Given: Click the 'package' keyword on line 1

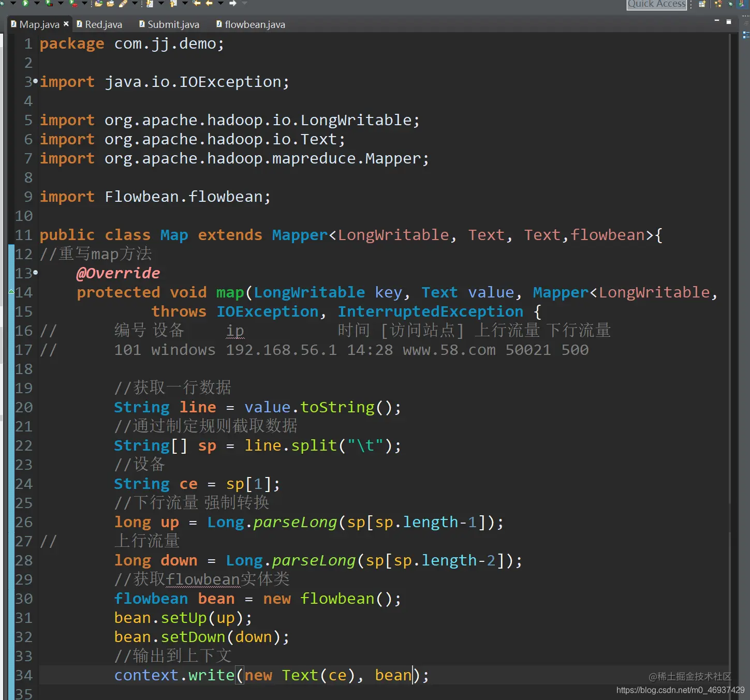Looking at the screenshot, I should click(x=72, y=44).
